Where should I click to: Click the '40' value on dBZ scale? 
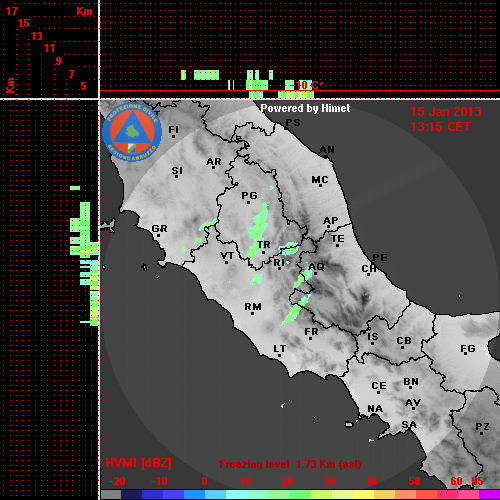click(372, 481)
